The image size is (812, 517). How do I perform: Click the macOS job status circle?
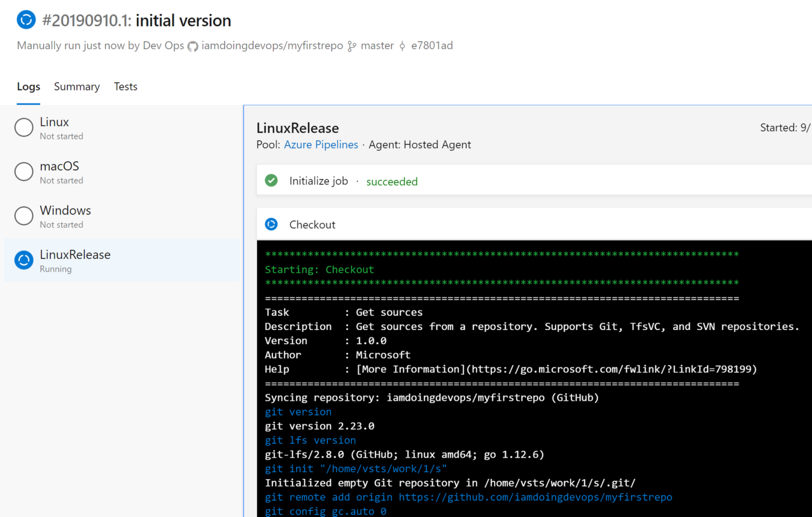pyautogui.click(x=23, y=171)
